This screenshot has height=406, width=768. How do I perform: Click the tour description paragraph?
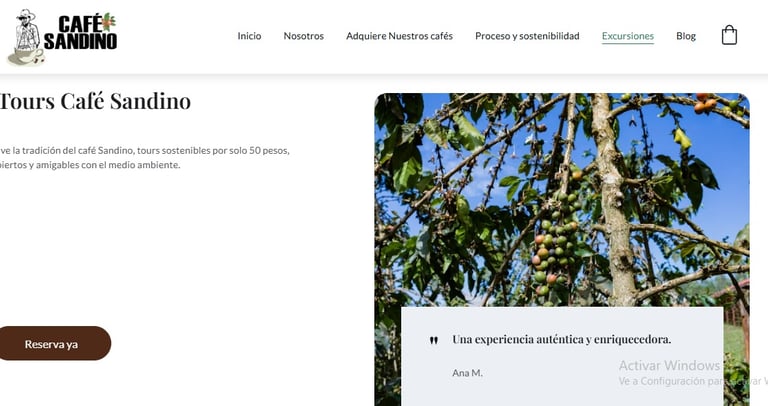[144, 158]
